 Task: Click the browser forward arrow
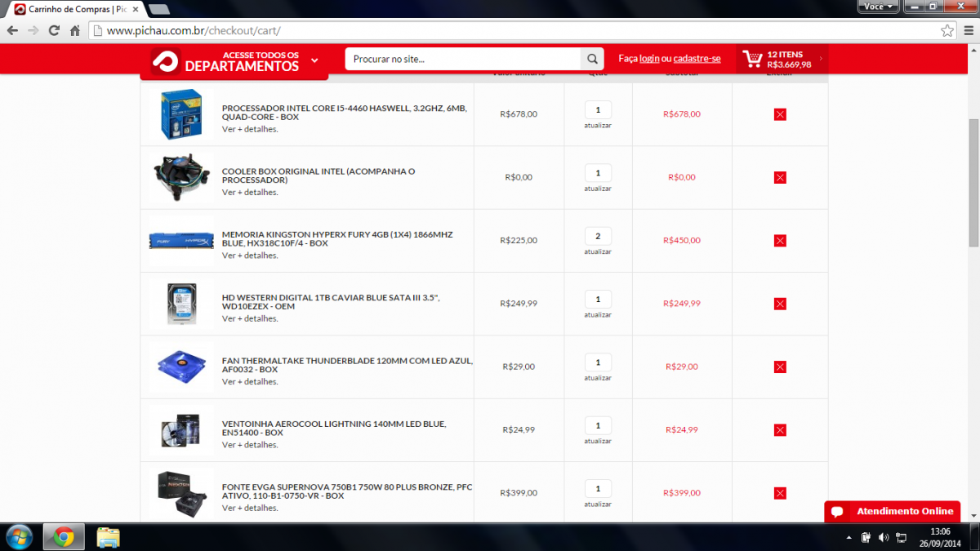pos(33,30)
